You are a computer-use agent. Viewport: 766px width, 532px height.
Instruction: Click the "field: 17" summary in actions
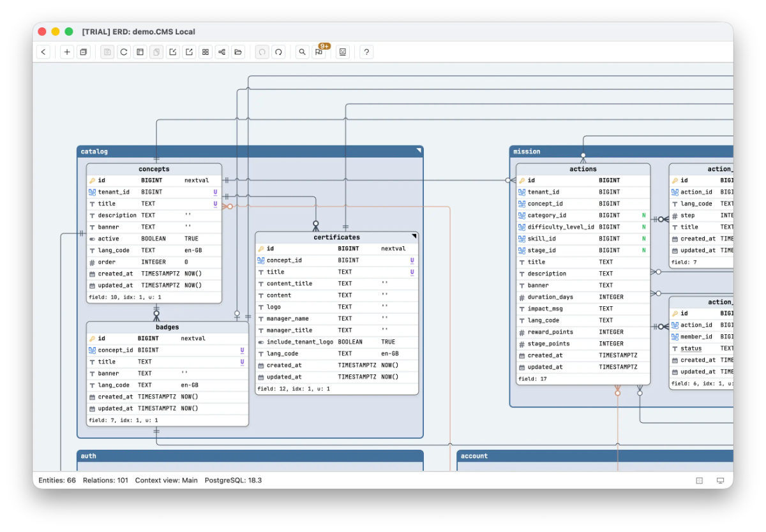pos(531,379)
